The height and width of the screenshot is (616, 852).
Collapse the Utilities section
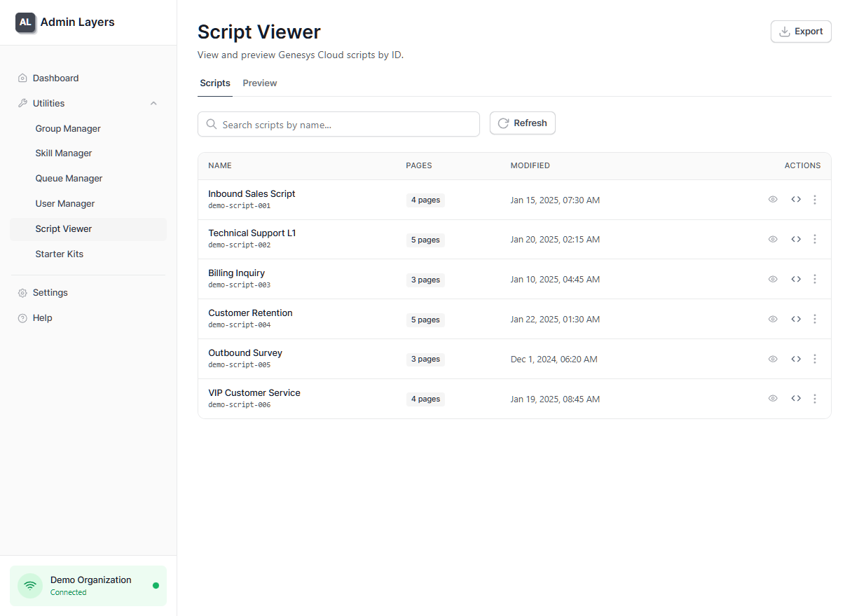[153, 103]
